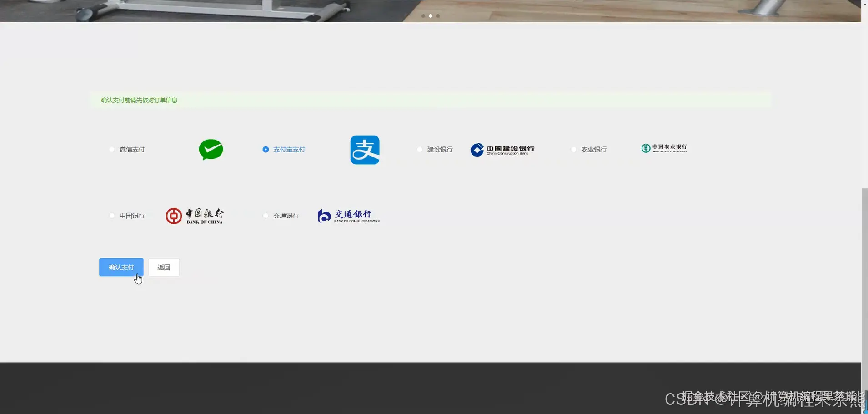This screenshot has height=414, width=868.
Task: Click the 返回 button
Action: [164, 267]
